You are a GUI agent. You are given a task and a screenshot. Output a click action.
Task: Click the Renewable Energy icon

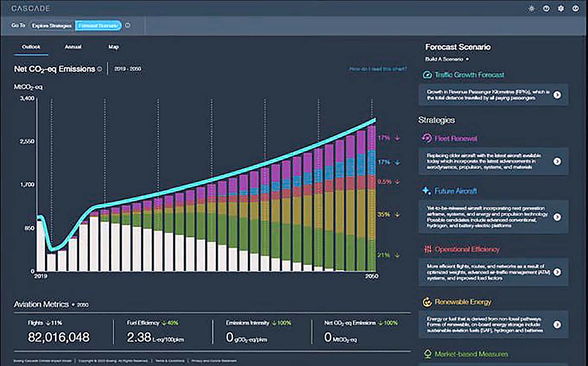click(x=426, y=302)
